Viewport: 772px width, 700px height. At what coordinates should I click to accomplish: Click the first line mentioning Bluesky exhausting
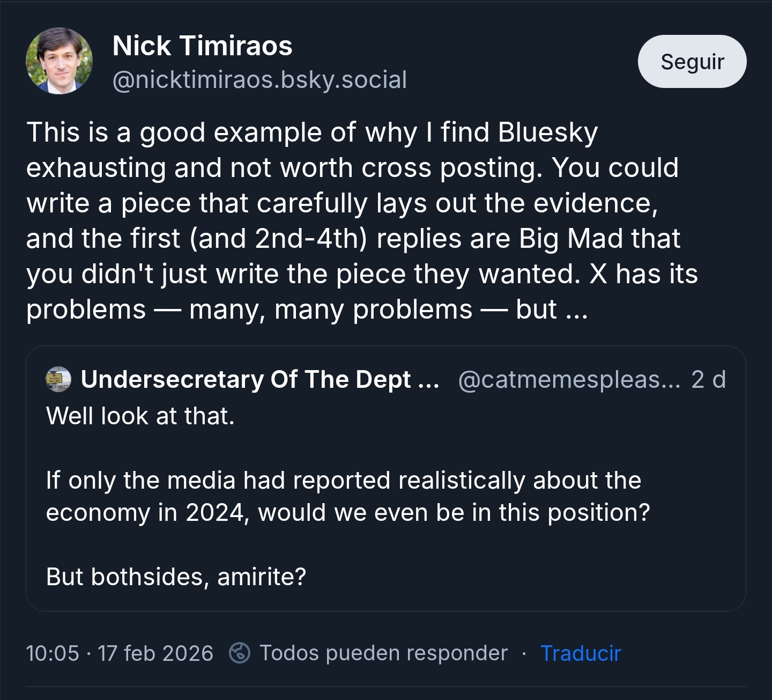tap(311, 132)
